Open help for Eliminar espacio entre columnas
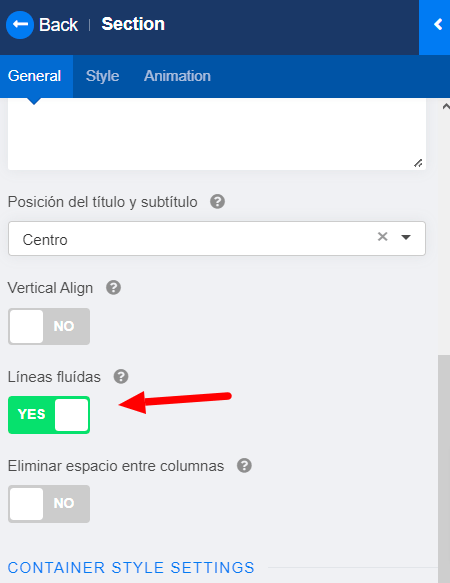This screenshot has height=583, width=450. click(244, 466)
